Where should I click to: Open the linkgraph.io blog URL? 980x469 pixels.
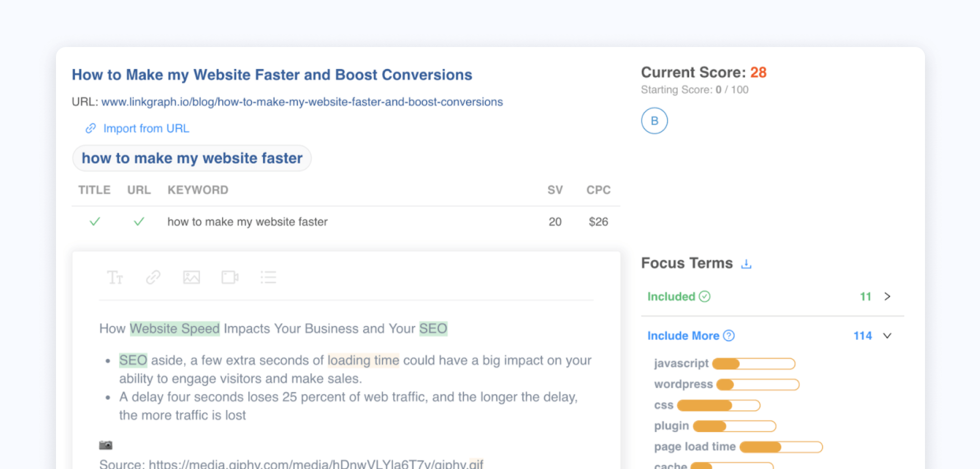[x=302, y=102]
